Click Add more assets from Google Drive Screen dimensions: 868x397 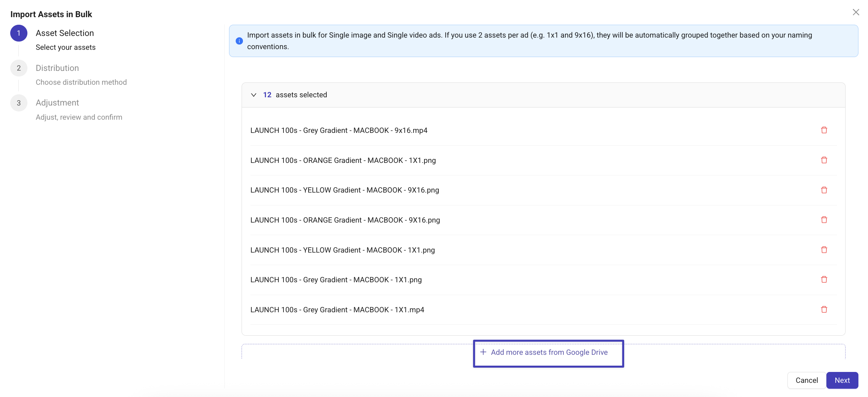(x=549, y=352)
